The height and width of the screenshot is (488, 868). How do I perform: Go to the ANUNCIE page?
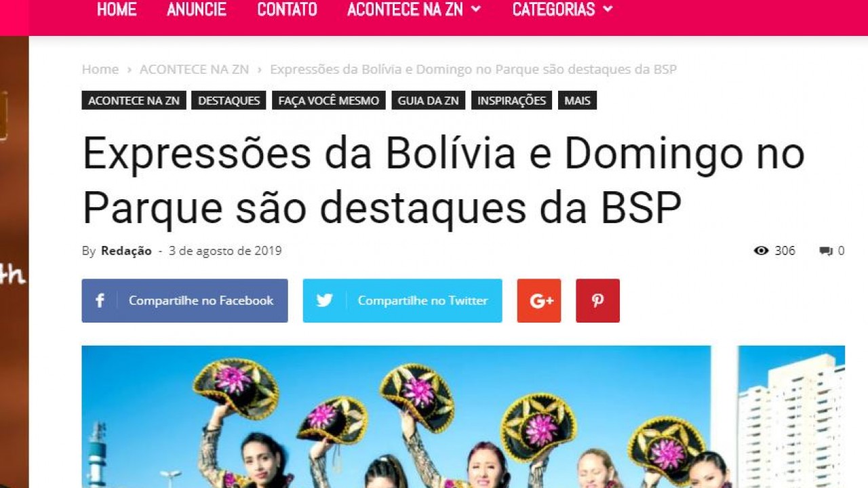197,9
